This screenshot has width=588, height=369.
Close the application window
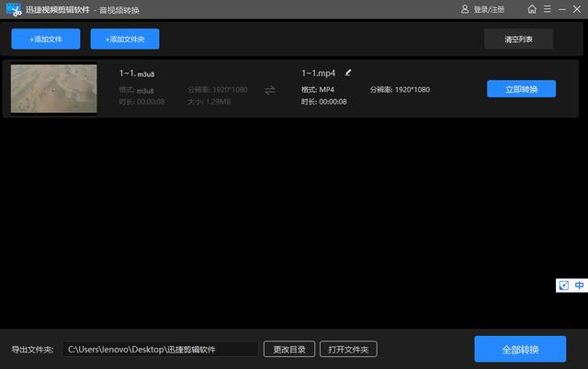[x=577, y=9]
